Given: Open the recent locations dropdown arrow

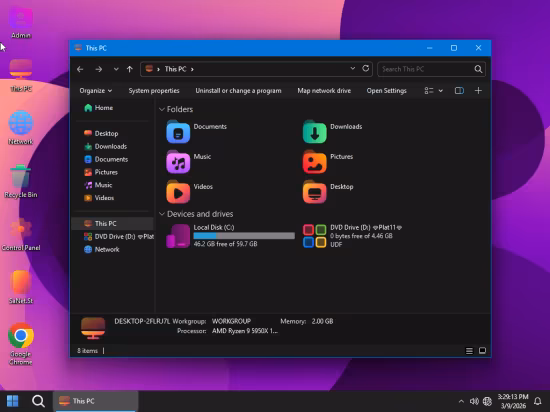Looking at the screenshot, I should point(116,69).
